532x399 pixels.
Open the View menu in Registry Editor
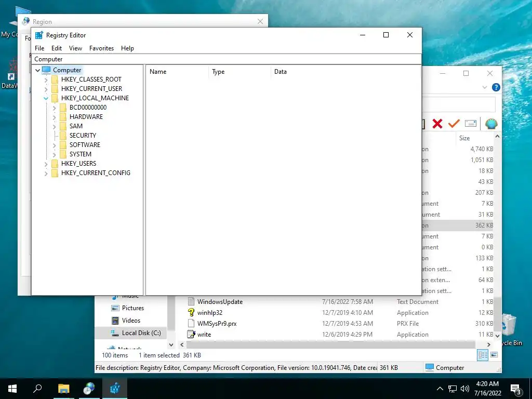coord(75,48)
